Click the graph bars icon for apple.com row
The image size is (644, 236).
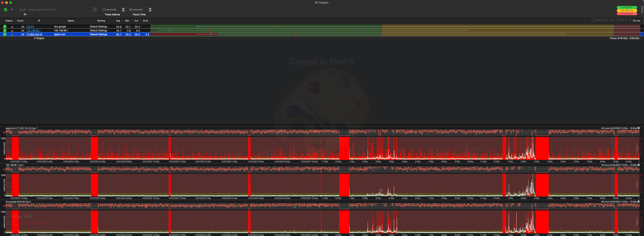coord(12,35)
